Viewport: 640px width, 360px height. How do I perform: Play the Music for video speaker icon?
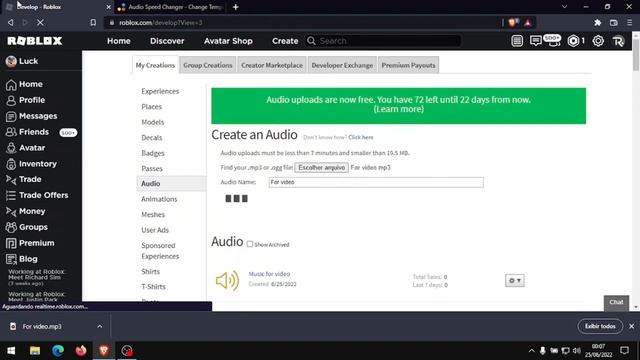pyautogui.click(x=227, y=280)
